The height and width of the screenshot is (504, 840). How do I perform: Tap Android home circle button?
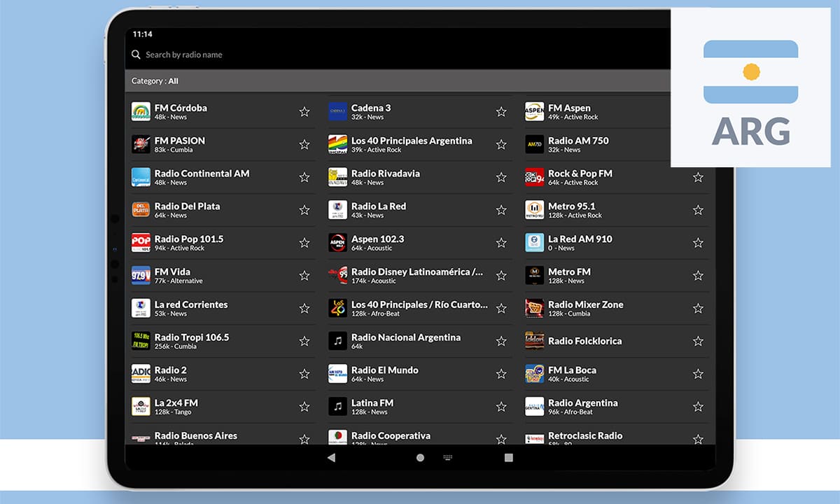click(420, 458)
